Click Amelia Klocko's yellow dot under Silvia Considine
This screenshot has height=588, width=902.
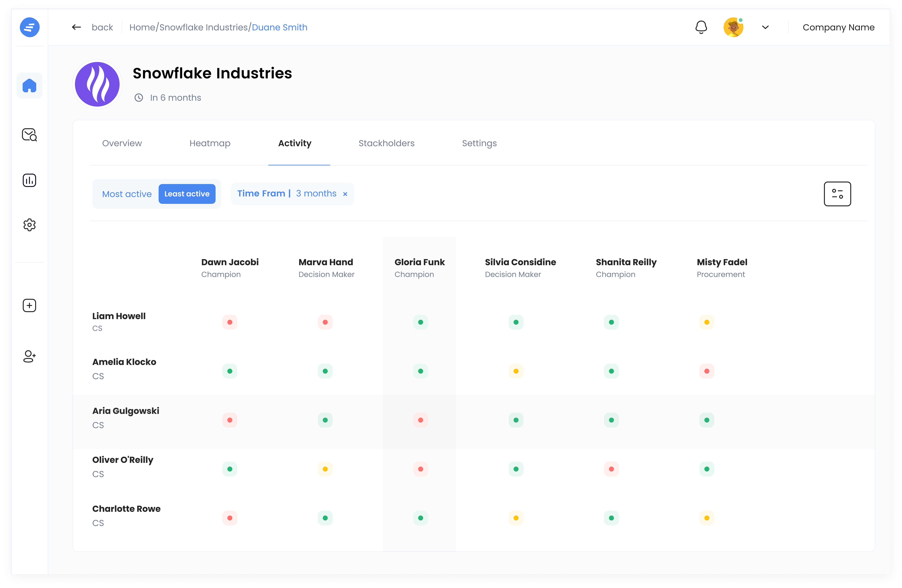pos(516,371)
